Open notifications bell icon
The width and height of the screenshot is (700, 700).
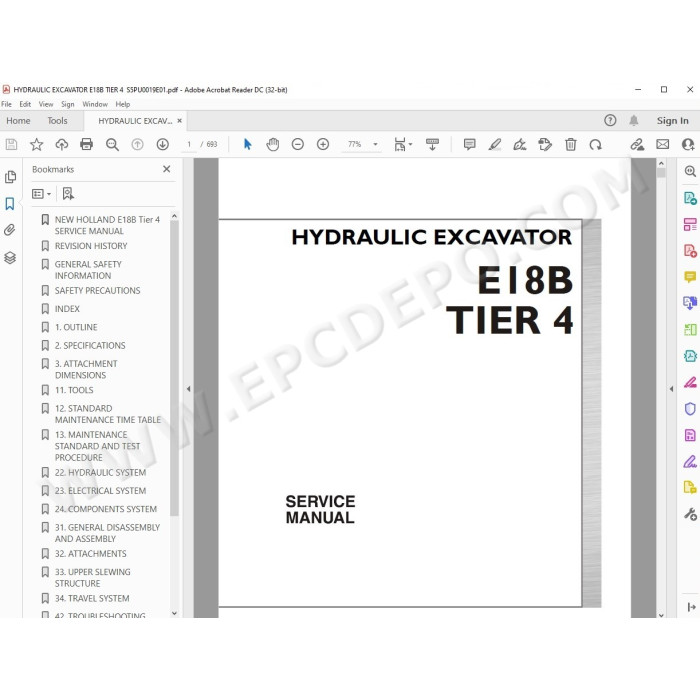click(x=633, y=121)
